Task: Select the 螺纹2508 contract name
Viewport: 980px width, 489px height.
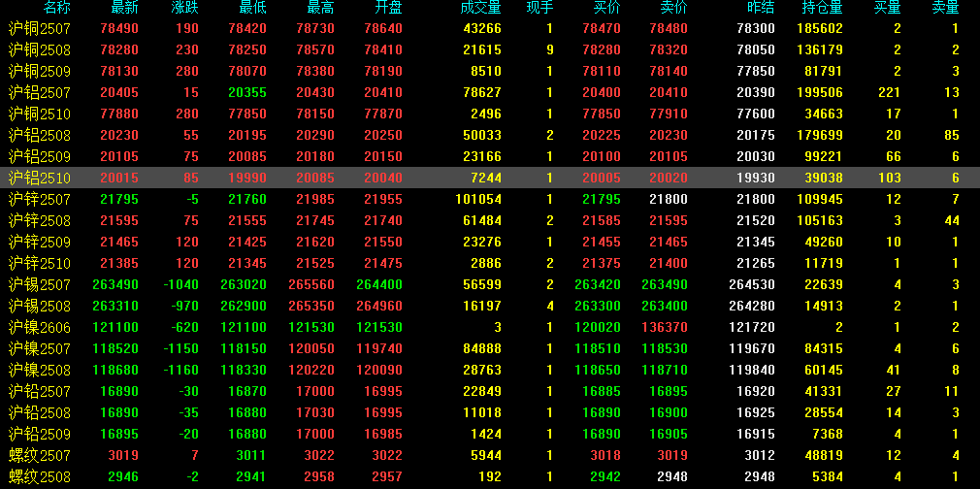Action: point(40,476)
